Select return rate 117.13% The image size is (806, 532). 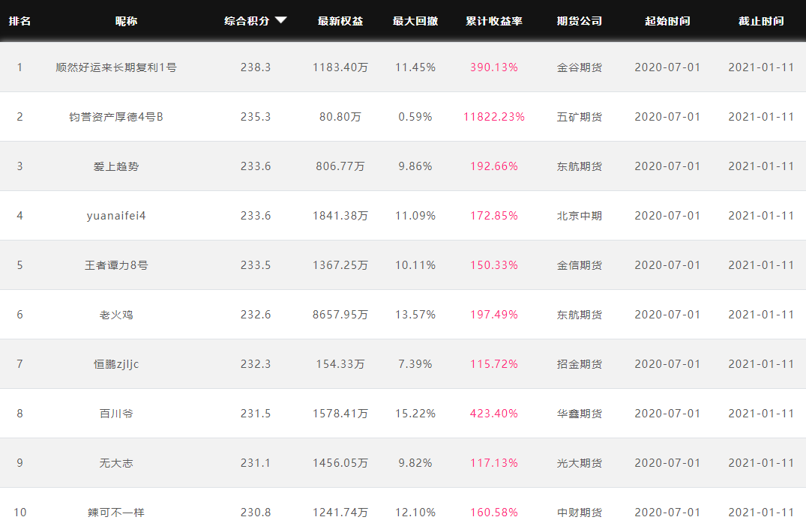[494, 463]
